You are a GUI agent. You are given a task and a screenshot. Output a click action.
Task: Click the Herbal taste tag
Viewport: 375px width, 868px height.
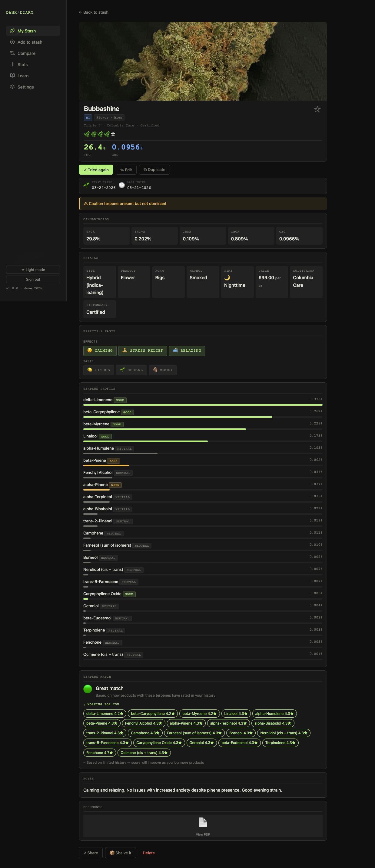click(x=131, y=370)
